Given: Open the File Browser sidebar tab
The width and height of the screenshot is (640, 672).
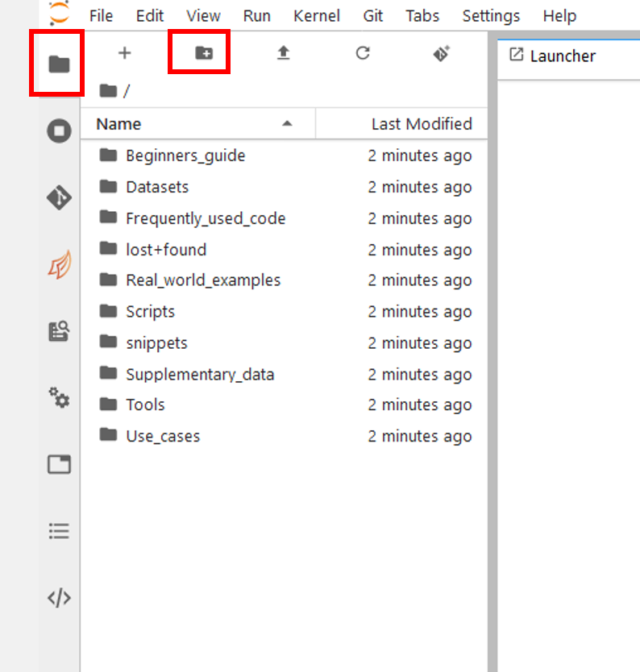Looking at the screenshot, I should [x=59, y=64].
